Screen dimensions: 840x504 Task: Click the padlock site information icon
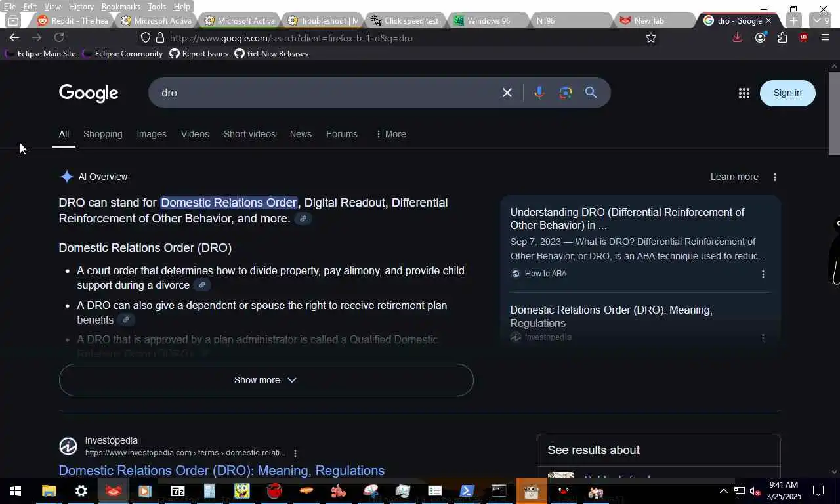coord(159,38)
